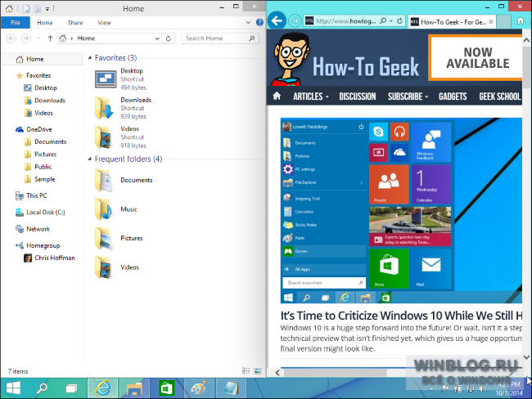Image resolution: width=532 pixels, height=399 pixels.
Task: Open the Home ribbon tab
Action: coord(45,23)
